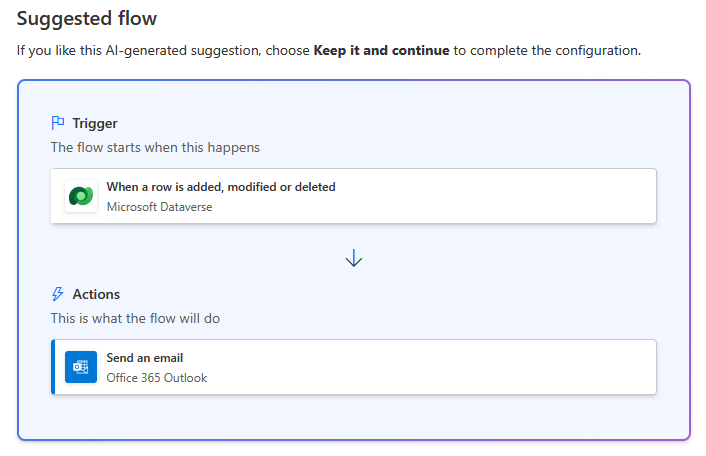This screenshot has height=456, width=706.
Task: Click the 'Suggested flow' heading
Action: pyautogui.click(x=87, y=18)
